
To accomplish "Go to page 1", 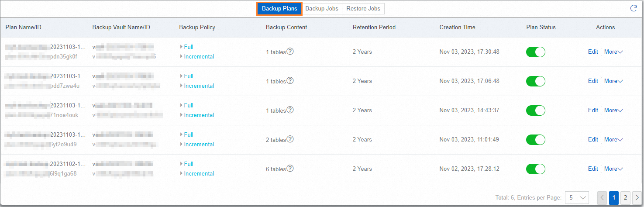I will pyautogui.click(x=614, y=197).
